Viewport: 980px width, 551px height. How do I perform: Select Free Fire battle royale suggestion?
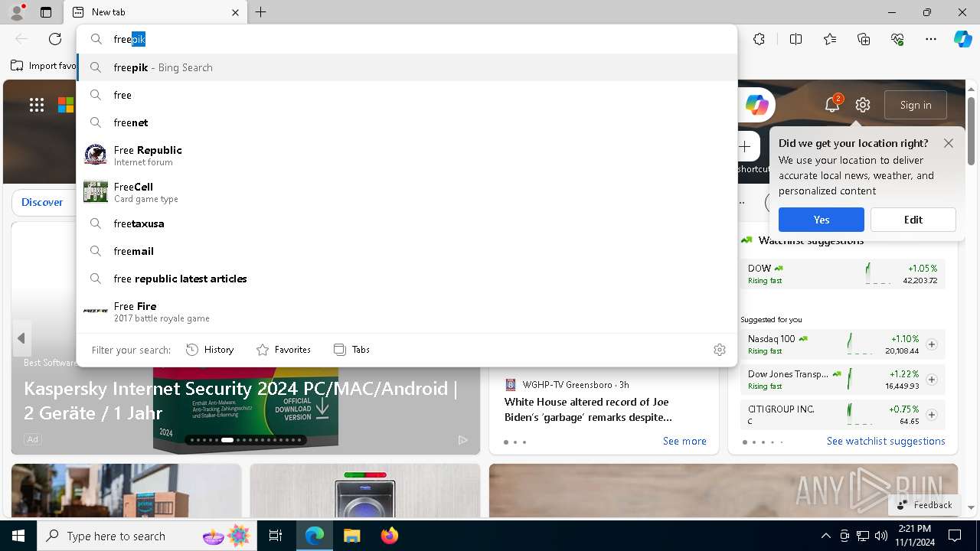[x=407, y=311]
